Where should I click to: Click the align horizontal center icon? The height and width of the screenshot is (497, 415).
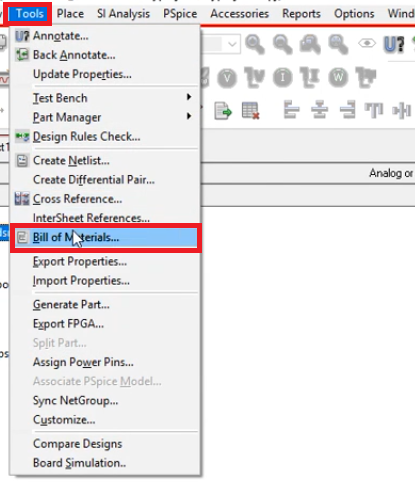click(319, 110)
